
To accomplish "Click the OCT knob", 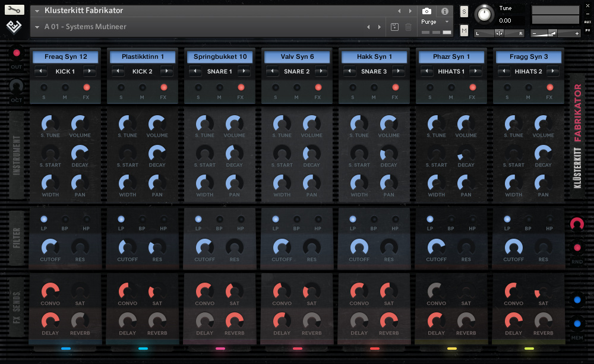I will pyautogui.click(x=16, y=87).
